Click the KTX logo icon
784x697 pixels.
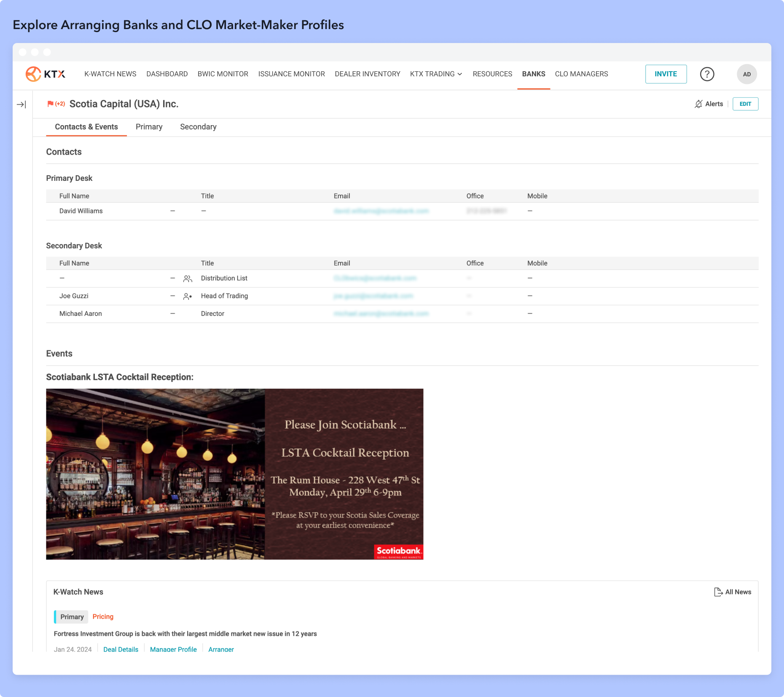point(34,74)
